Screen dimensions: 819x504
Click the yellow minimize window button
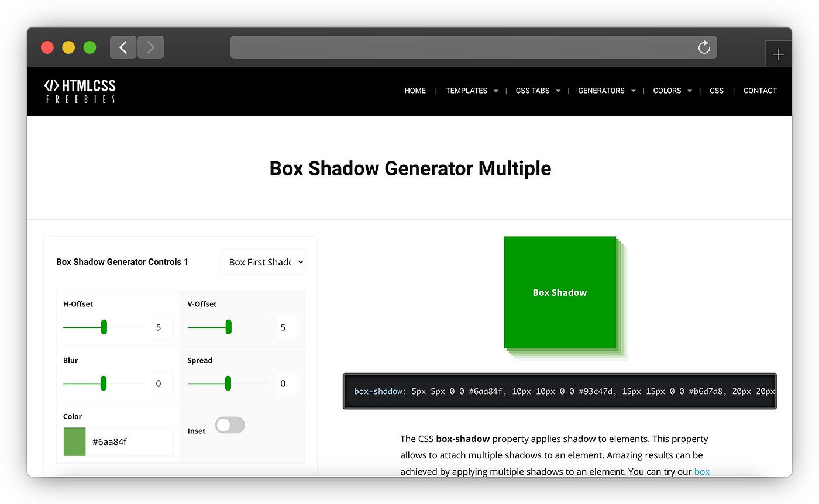click(68, 47)
